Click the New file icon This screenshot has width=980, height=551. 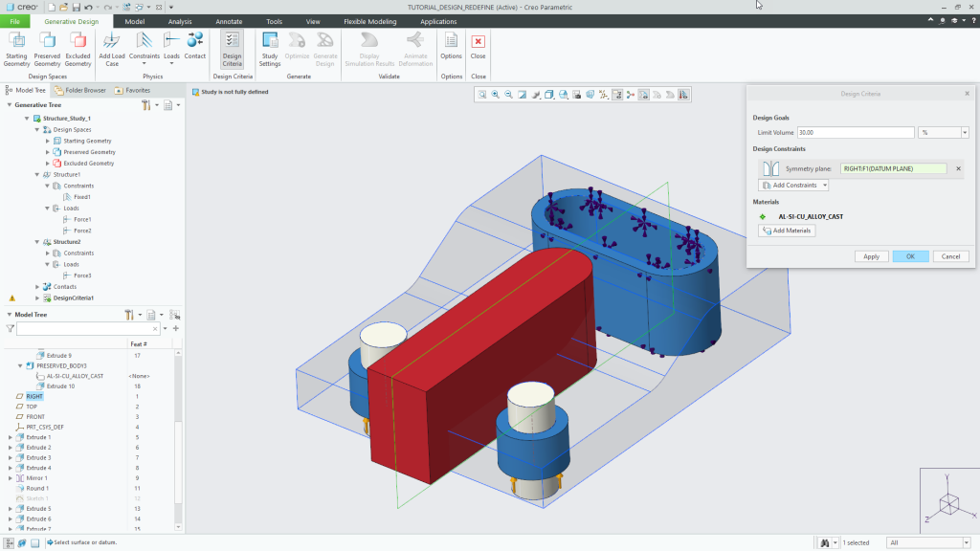point(52,7)
